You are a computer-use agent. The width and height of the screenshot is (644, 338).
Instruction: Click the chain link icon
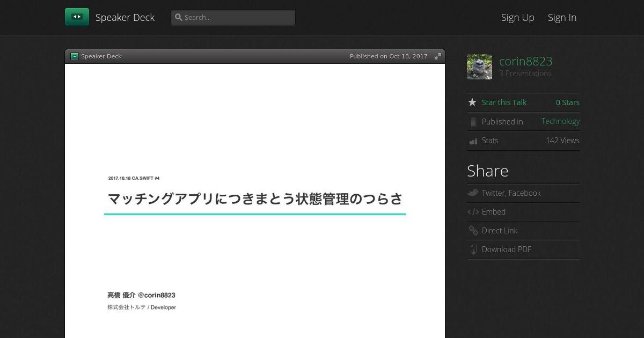(473, 231)
